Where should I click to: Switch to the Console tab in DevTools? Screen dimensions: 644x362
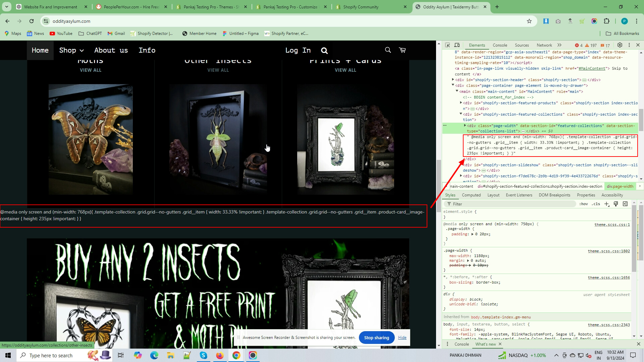[x=500, y=45]
